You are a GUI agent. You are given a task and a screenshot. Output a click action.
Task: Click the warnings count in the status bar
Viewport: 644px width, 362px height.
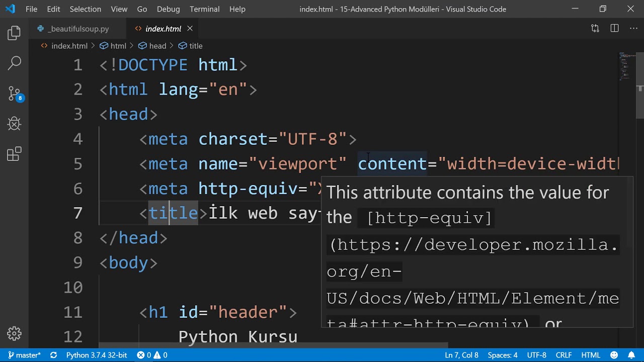[x=161, y=355]
